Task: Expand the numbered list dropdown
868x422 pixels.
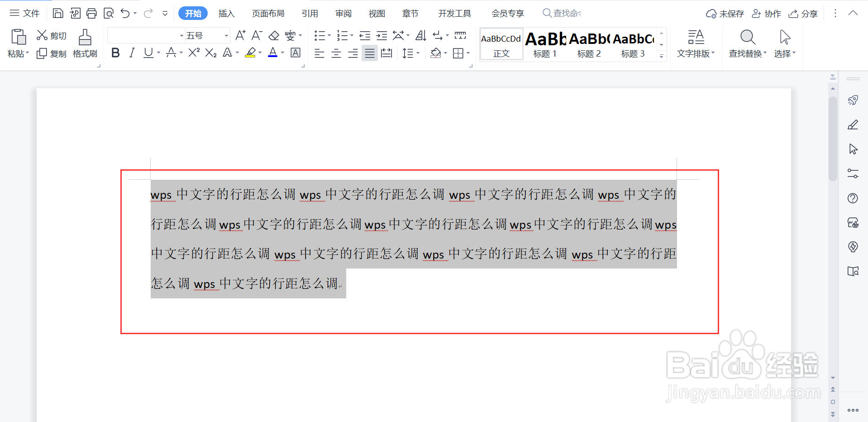Action: tap(352, 35)
